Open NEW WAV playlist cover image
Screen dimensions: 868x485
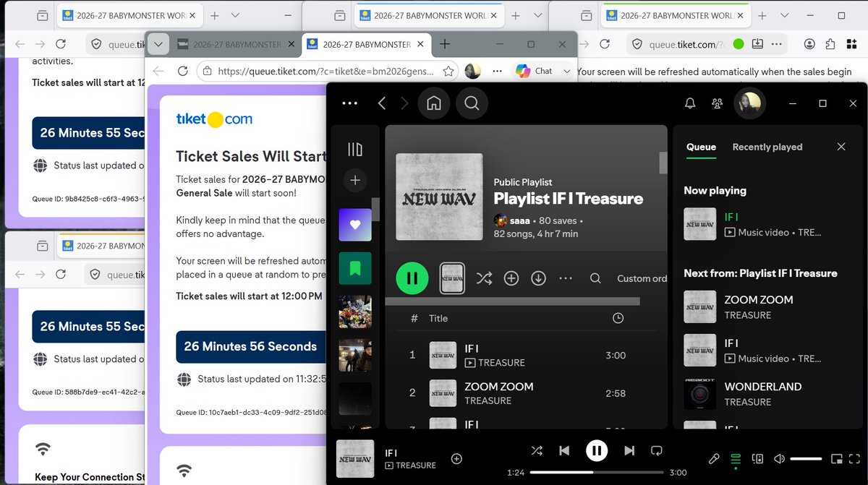click(439, 197)
